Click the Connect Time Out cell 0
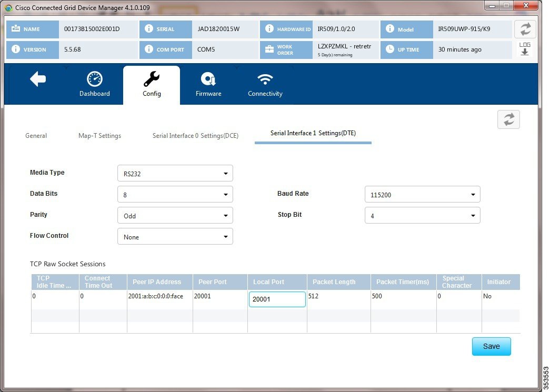550x392 pixels. click(x=82, y=296)
